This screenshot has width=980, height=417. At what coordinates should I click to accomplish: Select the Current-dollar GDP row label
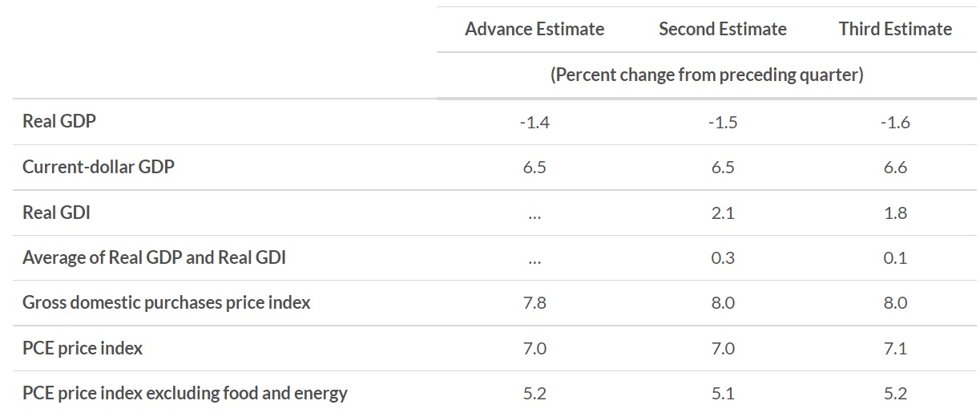tap(99, 168)
